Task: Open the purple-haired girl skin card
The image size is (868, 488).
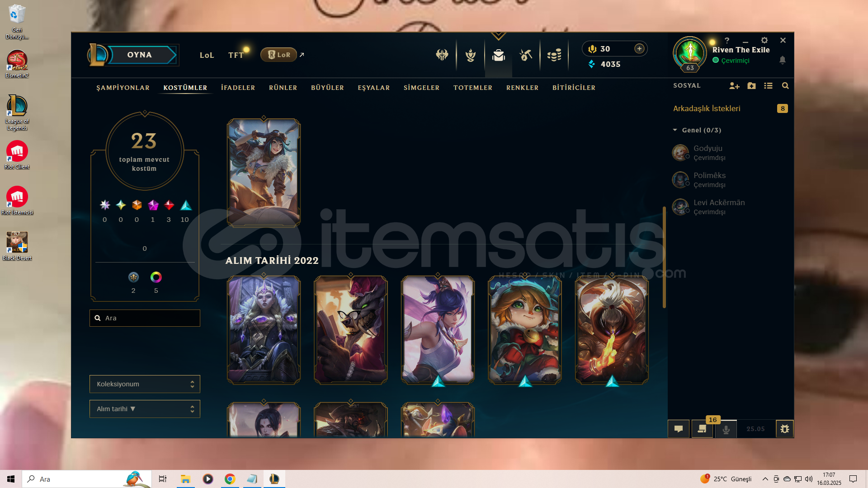Action: tap(438, 330)
